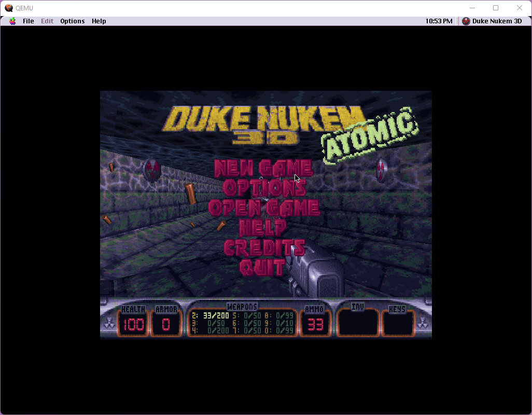532x415 pixels.
Task: Open the Edit menu
Action: [47, 21]
